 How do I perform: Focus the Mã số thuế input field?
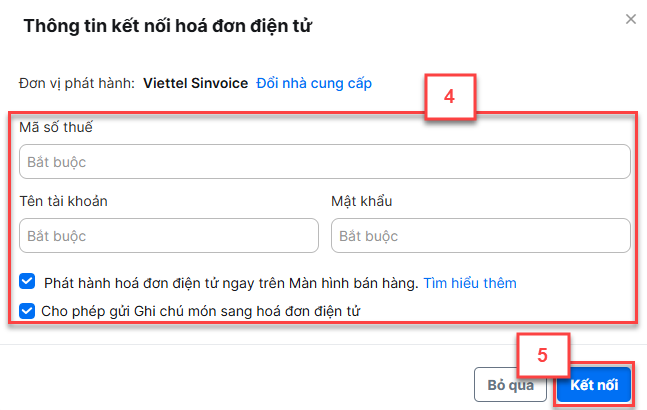pos(325,162)
